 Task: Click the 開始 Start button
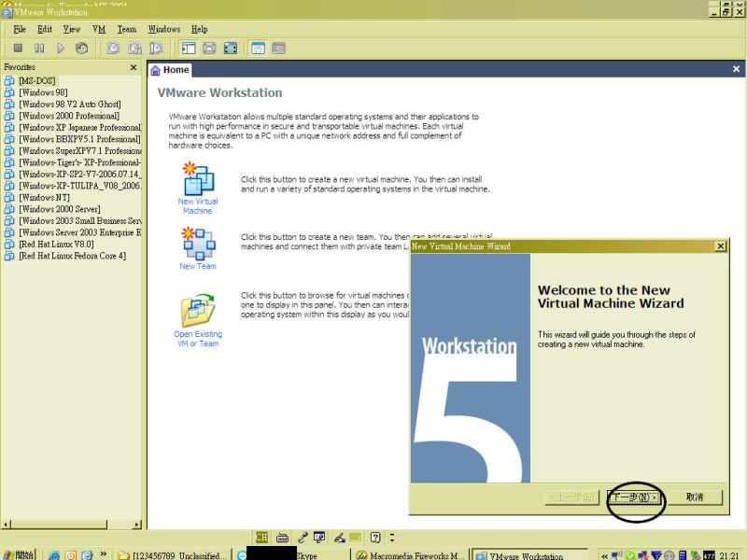tap(19, 554)
